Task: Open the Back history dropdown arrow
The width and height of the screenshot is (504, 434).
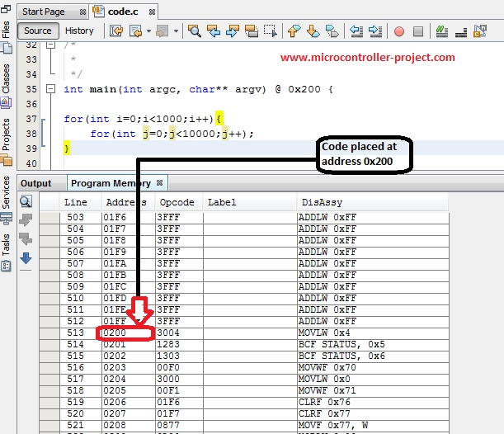Action: tap(148, 31)
